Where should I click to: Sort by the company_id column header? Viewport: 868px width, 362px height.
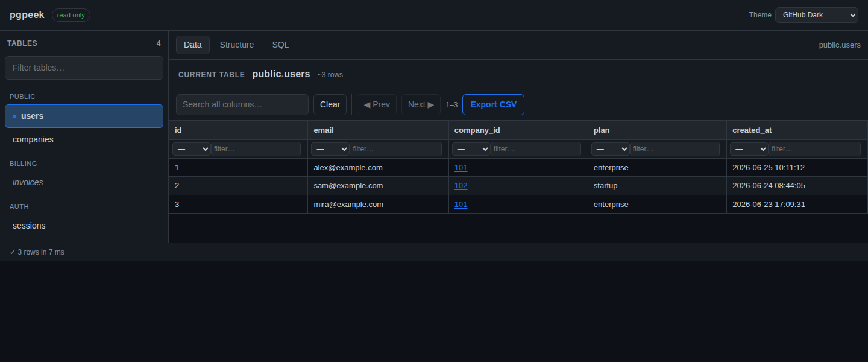518,130
